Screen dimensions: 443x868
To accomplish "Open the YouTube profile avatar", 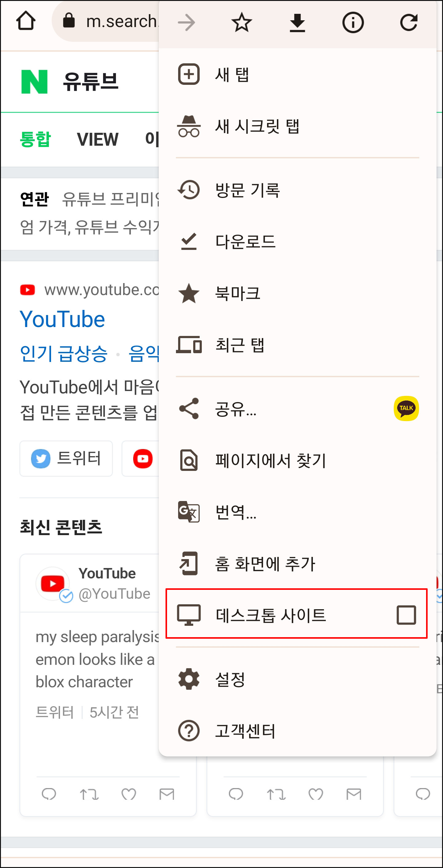I will click(53, 584).
